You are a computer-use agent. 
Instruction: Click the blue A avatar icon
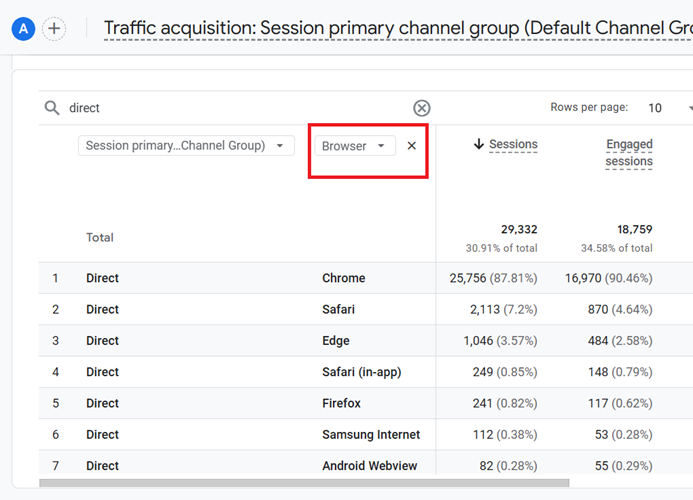point(23,29)
